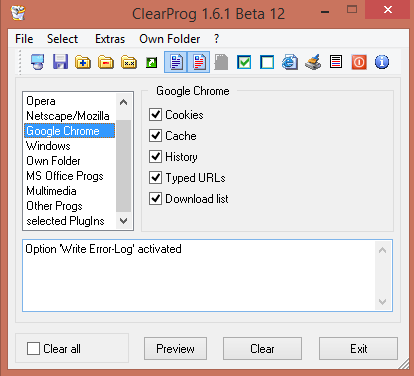Click the green checkmark select-all icon

click(x=244, y=62)
